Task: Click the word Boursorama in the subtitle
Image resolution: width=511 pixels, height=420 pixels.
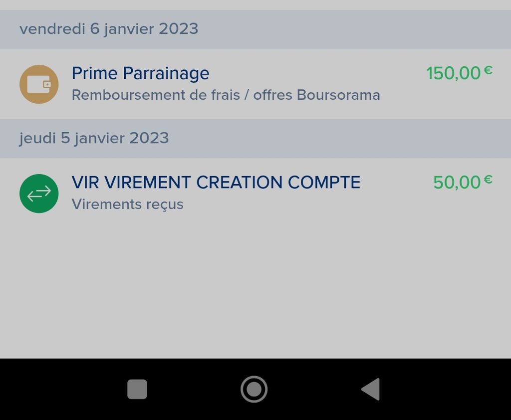Action: point(338,95)
